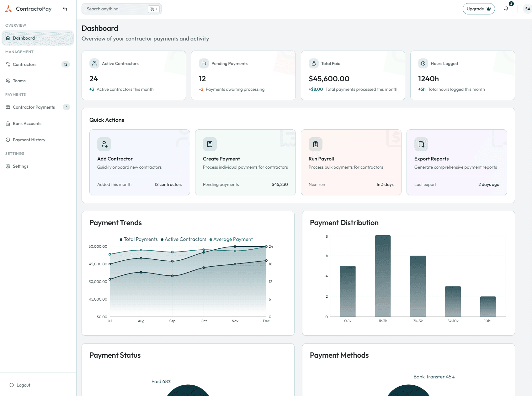The image size is (532, 396).
Task: Toggle the Average Payment legend series
Action: tap(231, 239)
